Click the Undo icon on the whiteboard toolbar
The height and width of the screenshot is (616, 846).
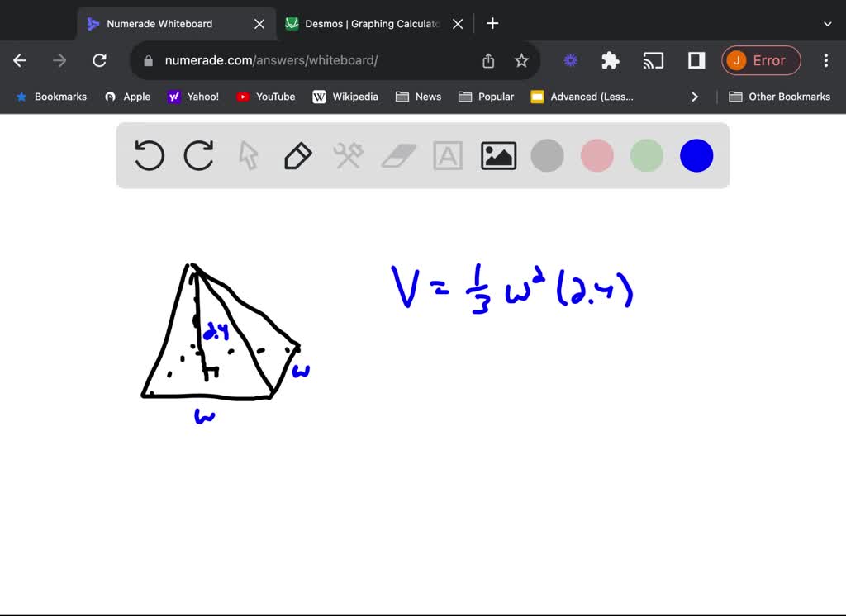click(x=149, y=155)
